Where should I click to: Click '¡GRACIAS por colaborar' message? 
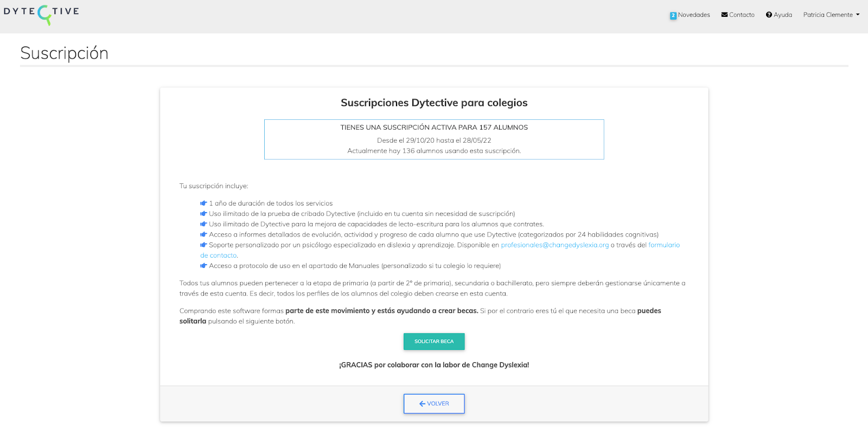click(434, 365)
